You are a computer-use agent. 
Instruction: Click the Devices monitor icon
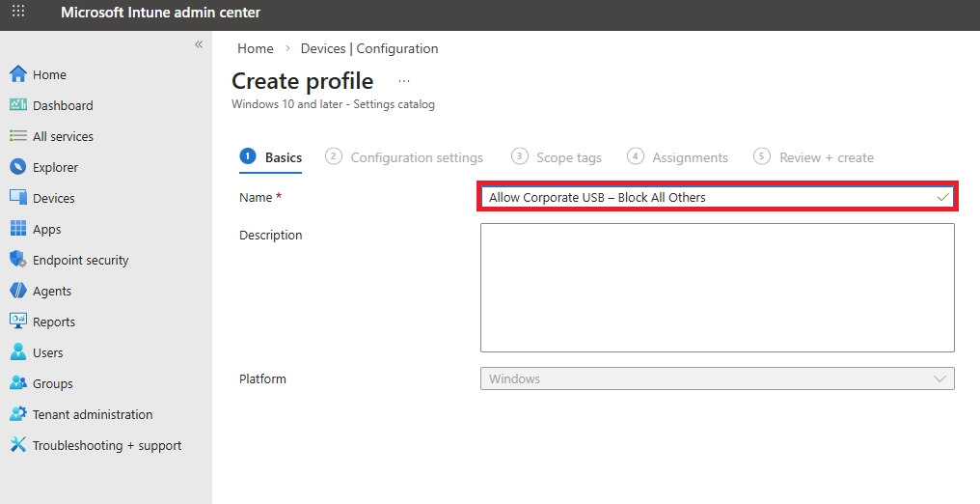coord(18,198)
